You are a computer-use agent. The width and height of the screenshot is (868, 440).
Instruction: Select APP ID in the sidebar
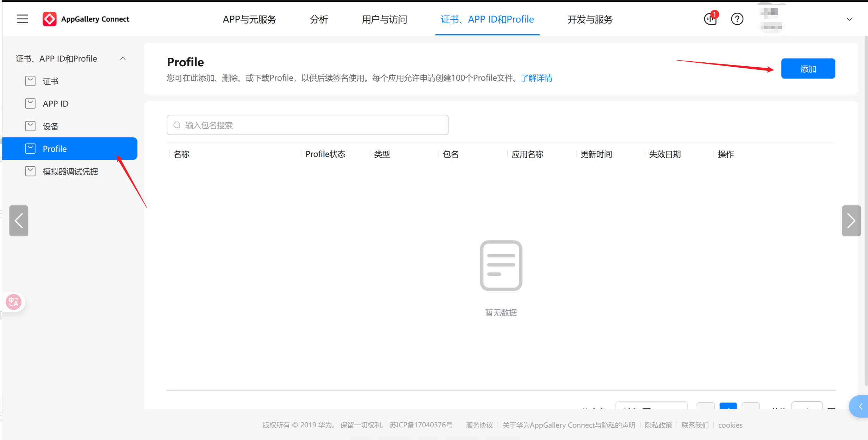coord(56,104)
